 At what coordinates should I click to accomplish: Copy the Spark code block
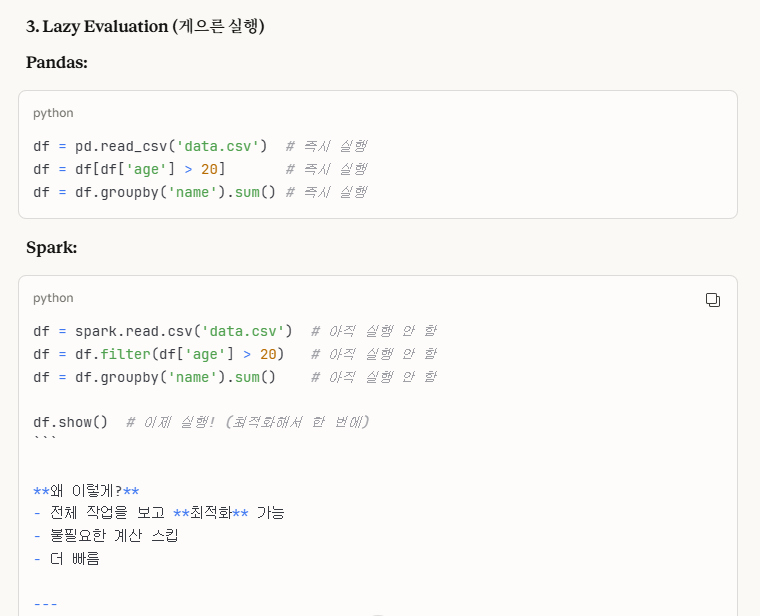[x=712, y=300]
